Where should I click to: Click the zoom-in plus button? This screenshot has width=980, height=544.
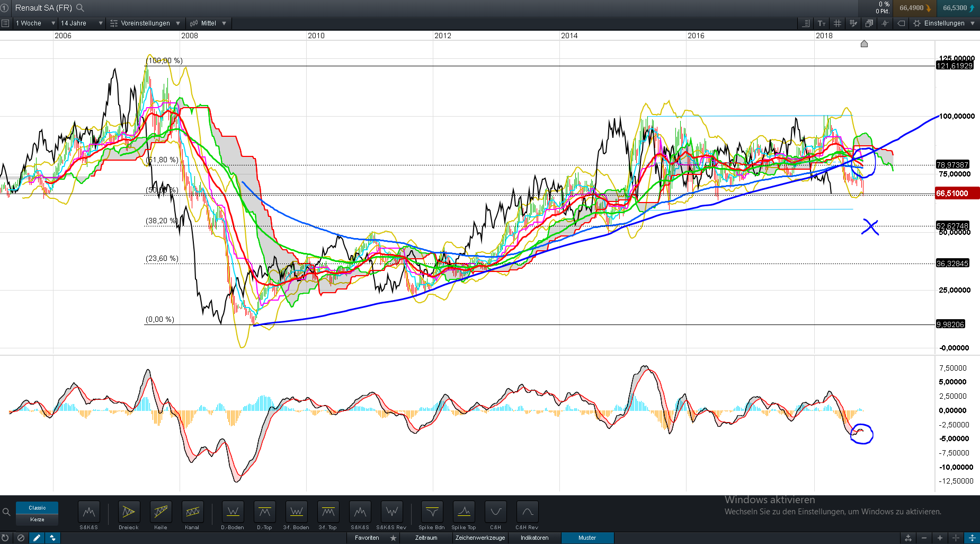940,538
